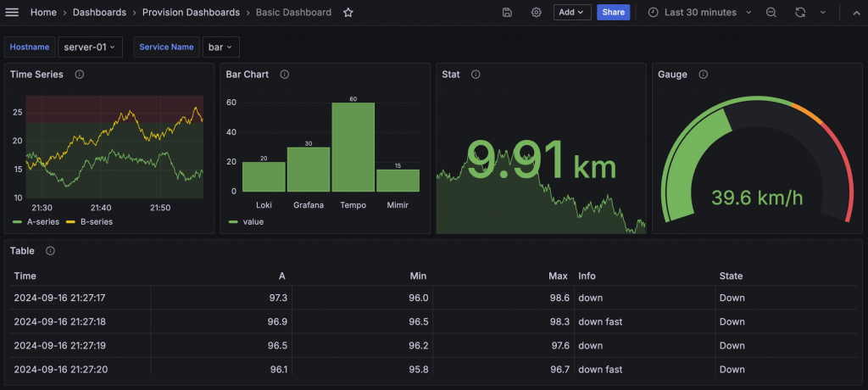Image resolution: width=868 pixels, height=390 pixels.
Task: Show Time Series panel info icon
Action: pyautogui.click(x=79, y=75)
